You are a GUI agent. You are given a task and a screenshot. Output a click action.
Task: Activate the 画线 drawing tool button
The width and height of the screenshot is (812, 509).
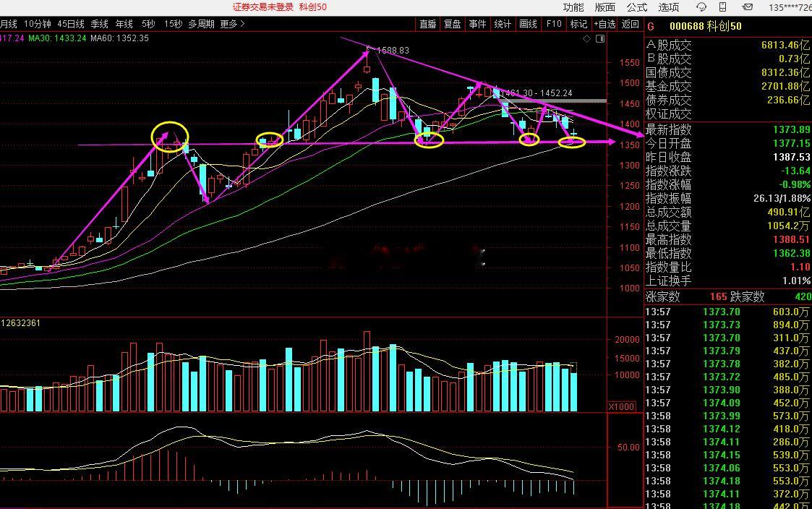[528, 24]
